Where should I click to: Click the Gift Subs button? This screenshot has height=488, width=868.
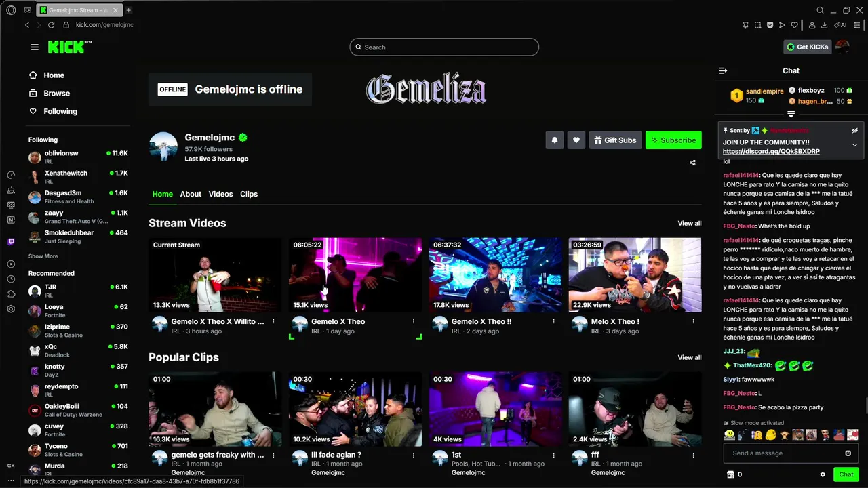coord(615,140)
